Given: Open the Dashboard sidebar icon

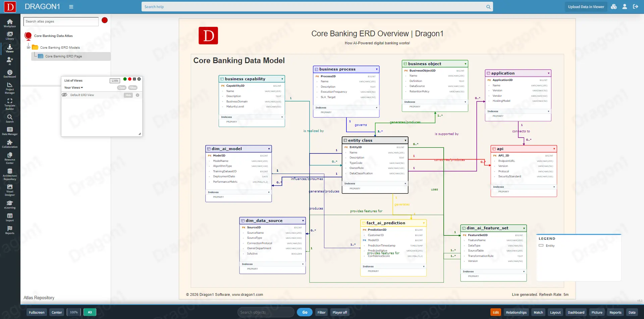Looking at the screenshot, I should [x=10, y=74].
